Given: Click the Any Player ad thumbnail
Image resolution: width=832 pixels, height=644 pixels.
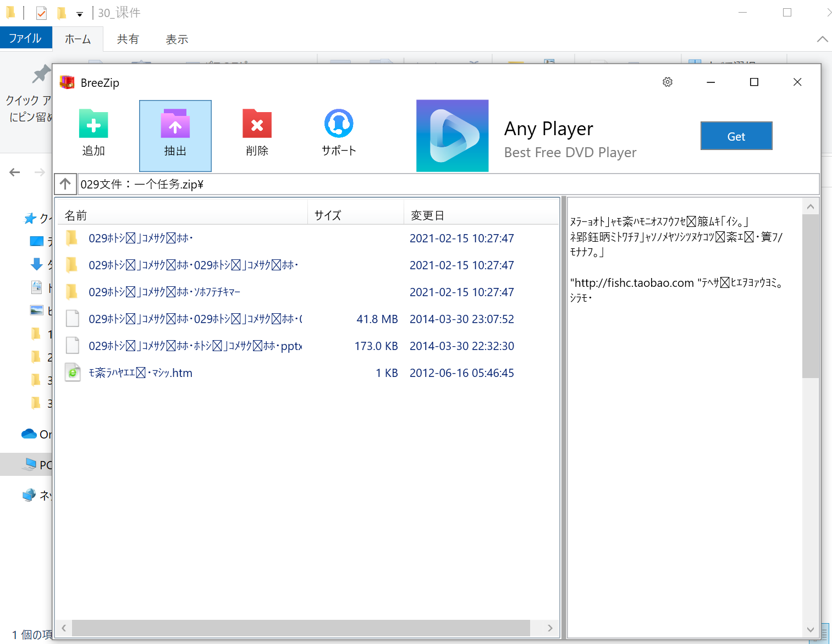Looking at the screenshot, I should tap(453, 136).
